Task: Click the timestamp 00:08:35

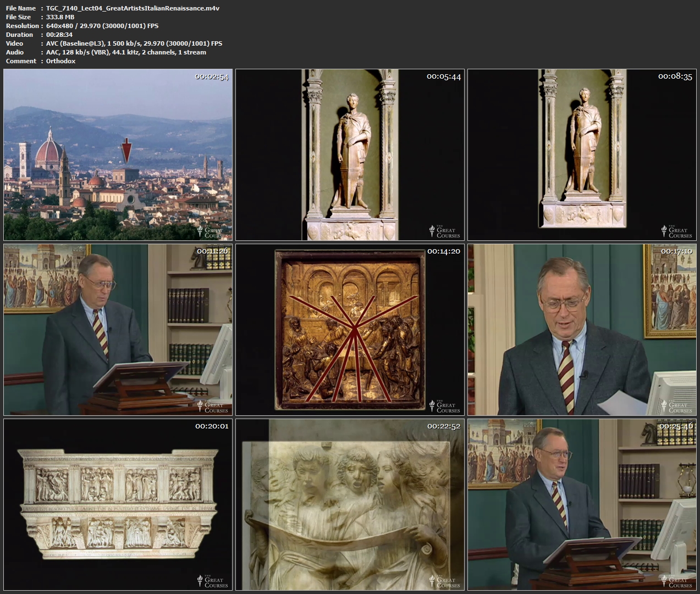Action: tap(675, 76)
